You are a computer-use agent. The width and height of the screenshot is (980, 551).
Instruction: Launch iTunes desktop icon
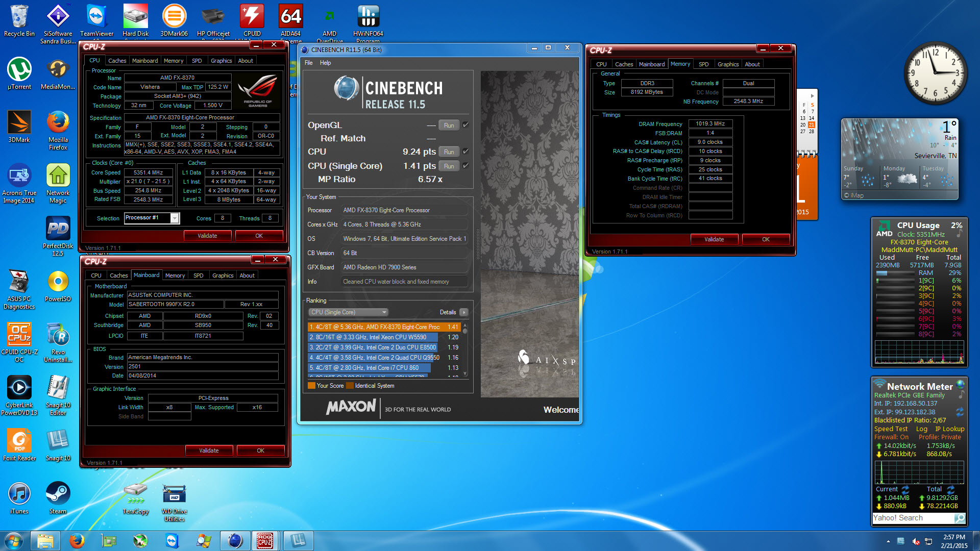tap(19, 498)
